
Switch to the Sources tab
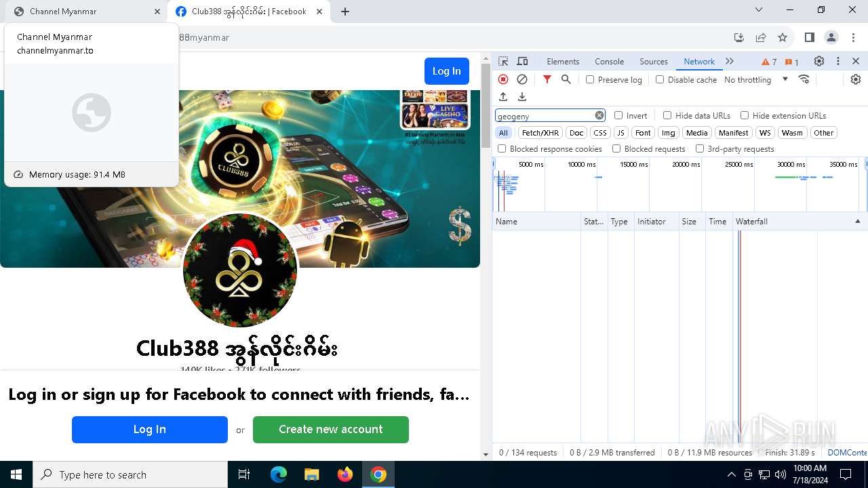654,61
